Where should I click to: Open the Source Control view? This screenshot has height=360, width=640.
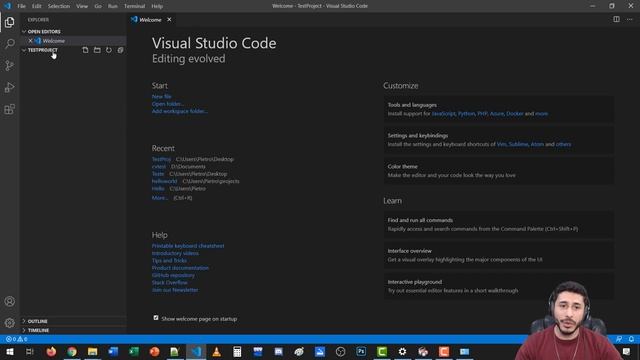click(9, 65)
